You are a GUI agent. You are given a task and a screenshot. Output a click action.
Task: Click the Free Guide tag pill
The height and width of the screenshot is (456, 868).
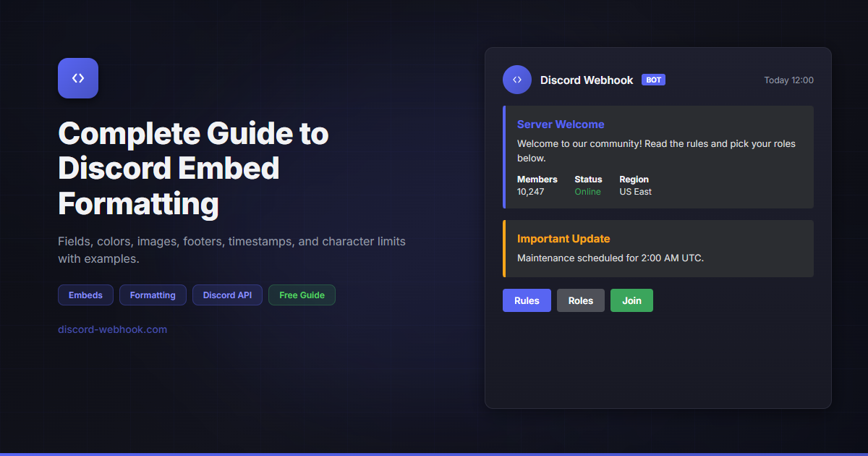(302, 295)
